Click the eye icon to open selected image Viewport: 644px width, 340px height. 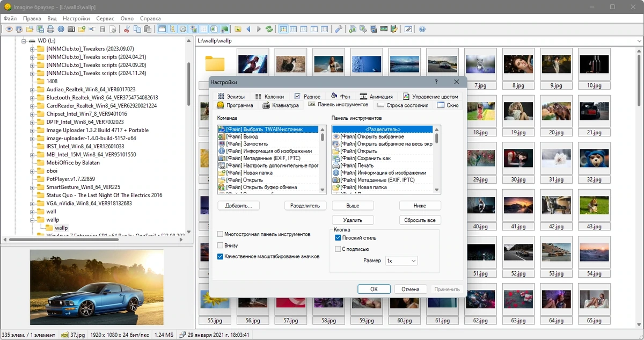tap(9, 29)
